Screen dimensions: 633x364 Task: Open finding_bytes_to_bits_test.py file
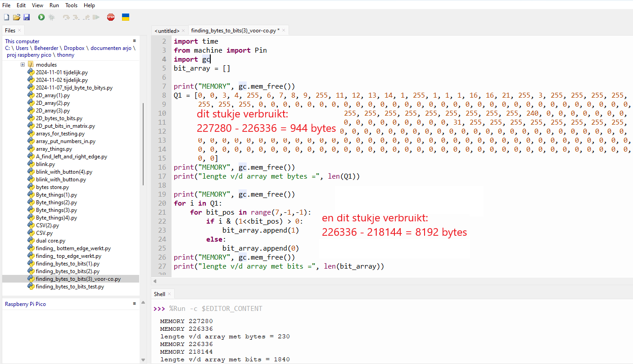coord(70,287)
